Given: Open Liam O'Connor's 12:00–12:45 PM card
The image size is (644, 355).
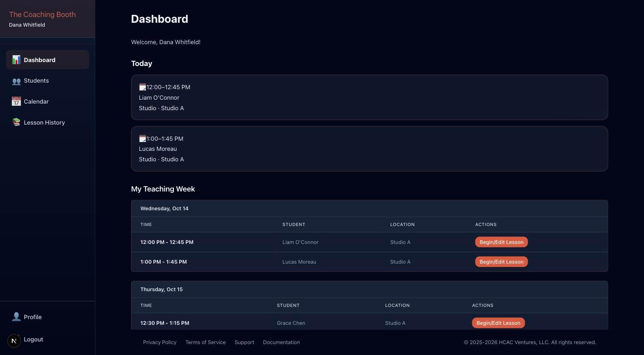Looking at the screenshot, I should coord(369,97).
